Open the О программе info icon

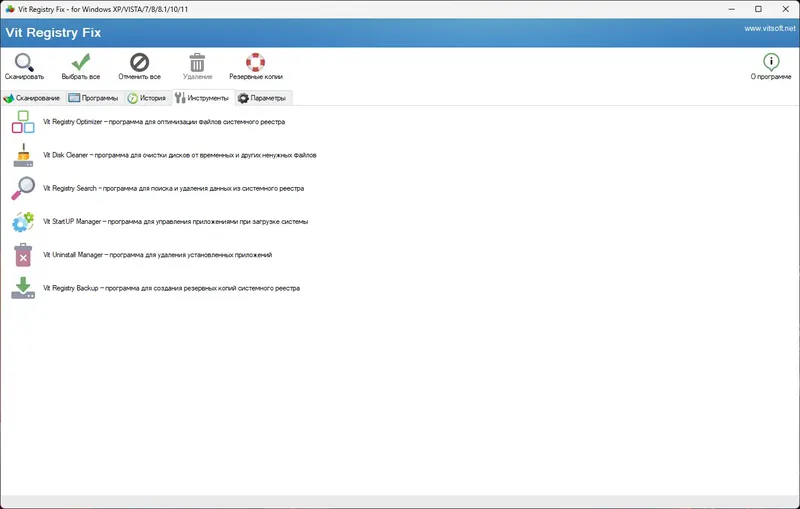[x=771, y=62]
